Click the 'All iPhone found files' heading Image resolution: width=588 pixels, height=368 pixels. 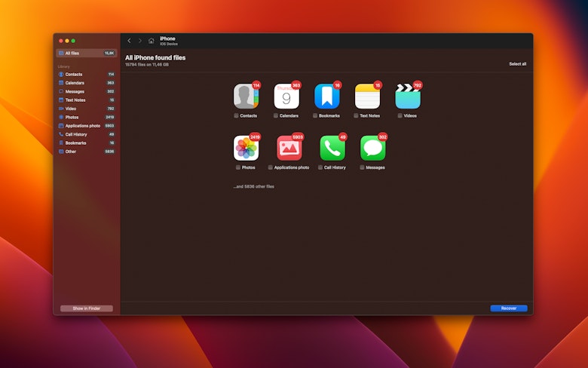[x=155, y=58]
